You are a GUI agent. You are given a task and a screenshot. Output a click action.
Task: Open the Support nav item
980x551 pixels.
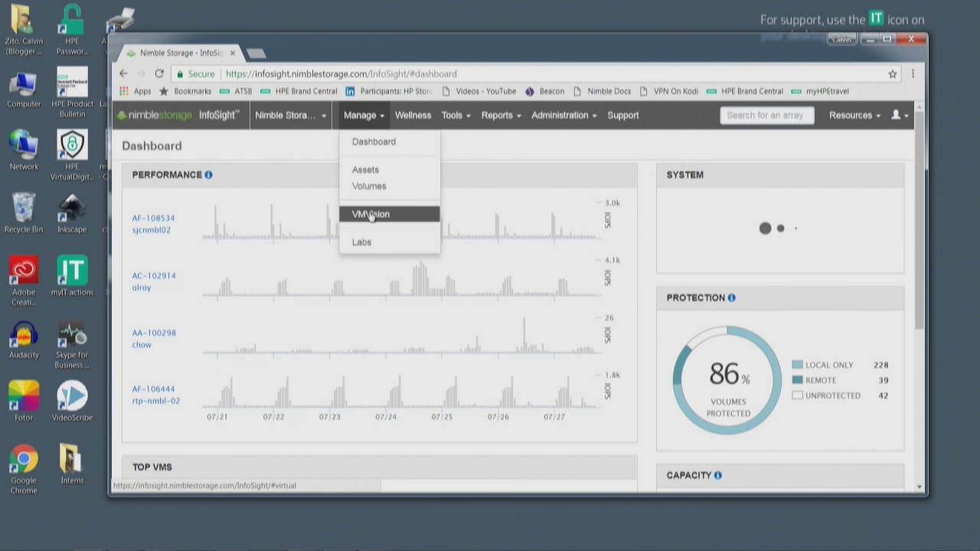[623, 115]
